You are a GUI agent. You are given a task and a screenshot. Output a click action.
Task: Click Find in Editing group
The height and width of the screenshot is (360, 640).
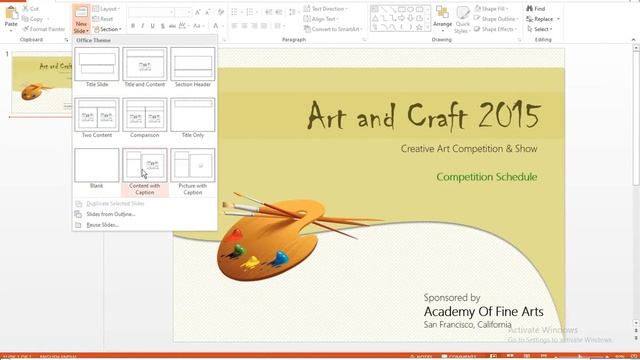pos(536,9)
